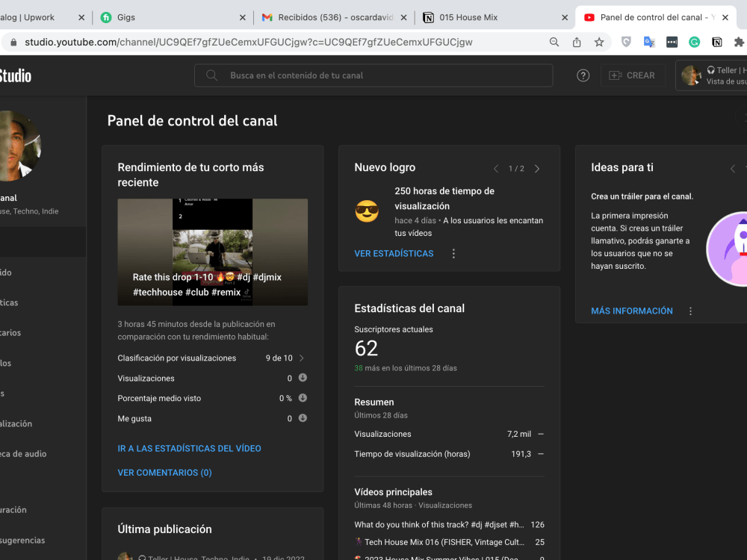Click the search magnifier icon in Studio search
Screen dimensions: 747x560
coord(212,75)
